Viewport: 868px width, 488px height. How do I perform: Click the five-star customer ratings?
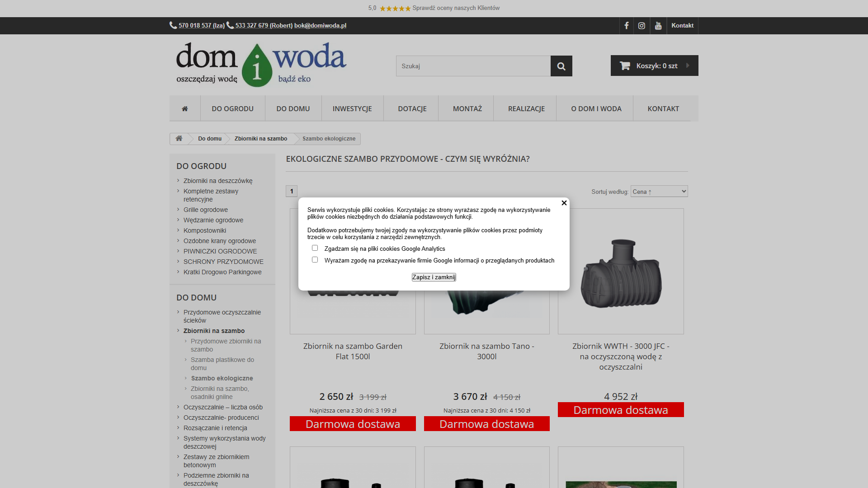[x=395, y=8]
